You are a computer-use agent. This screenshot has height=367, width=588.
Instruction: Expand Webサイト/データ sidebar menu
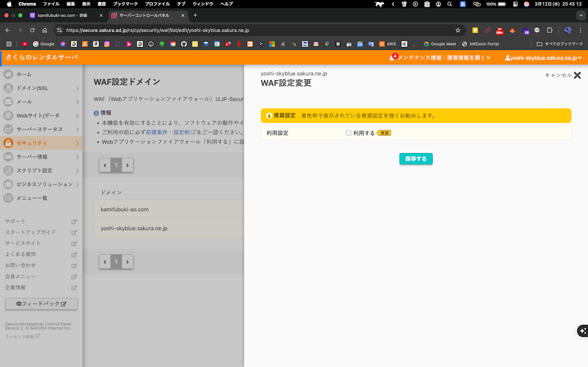(41, 116)
